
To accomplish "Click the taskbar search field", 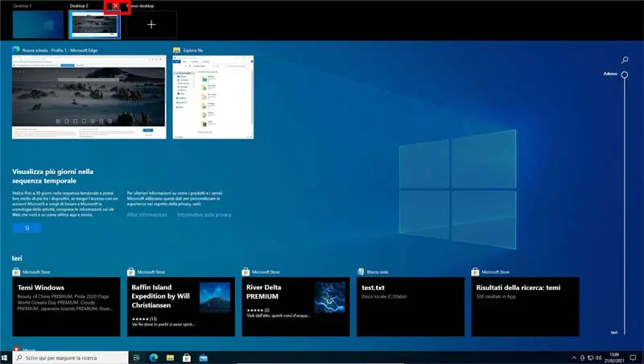I will pyautogui.click(x=70, y=358).
